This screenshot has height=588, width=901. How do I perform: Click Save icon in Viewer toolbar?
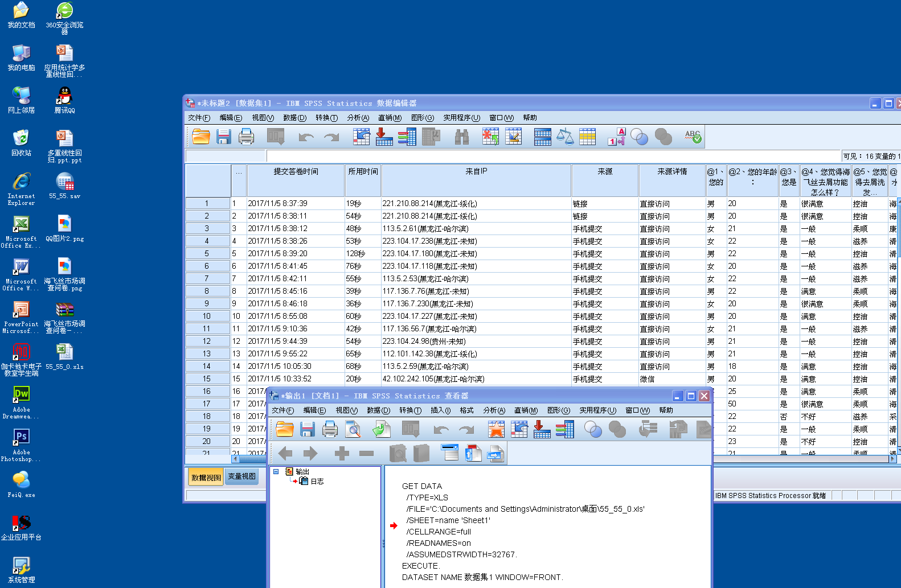coord(308,429)
